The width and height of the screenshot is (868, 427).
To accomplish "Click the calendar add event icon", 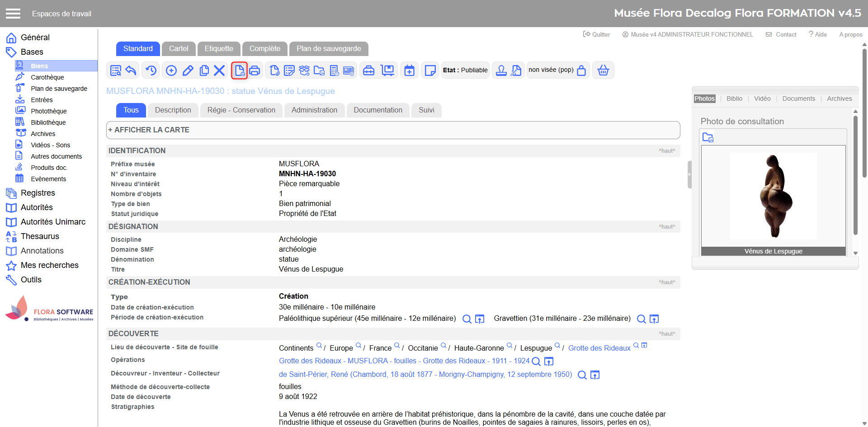I will [409, 70].
